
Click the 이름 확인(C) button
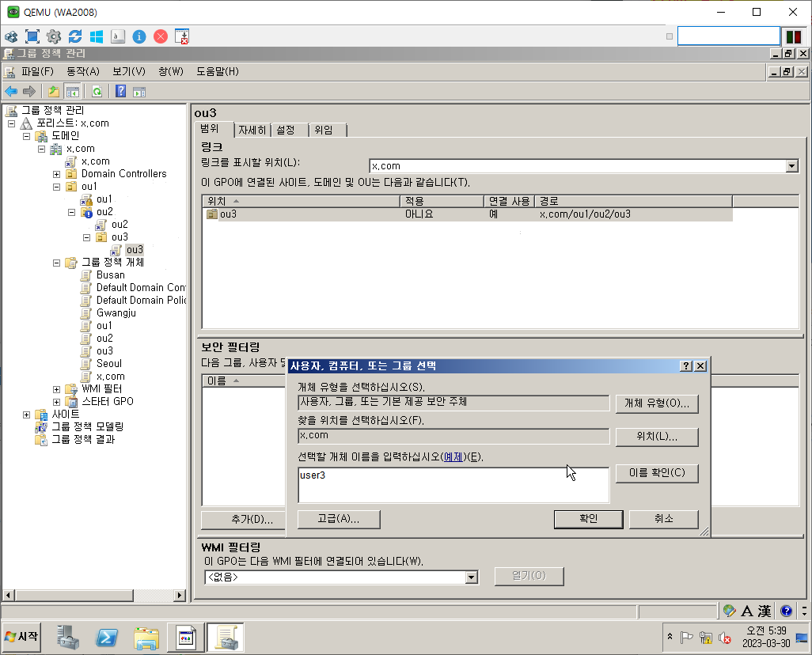pos(657,473)
